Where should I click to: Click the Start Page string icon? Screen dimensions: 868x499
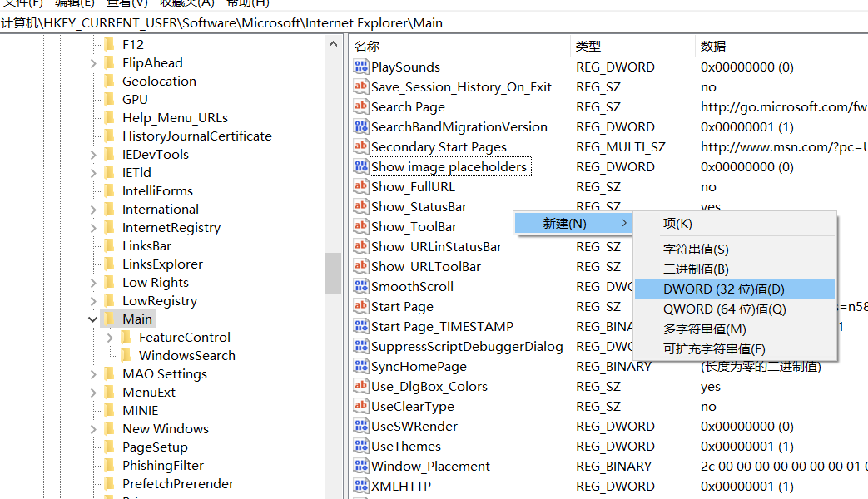[x=361, y=307]
